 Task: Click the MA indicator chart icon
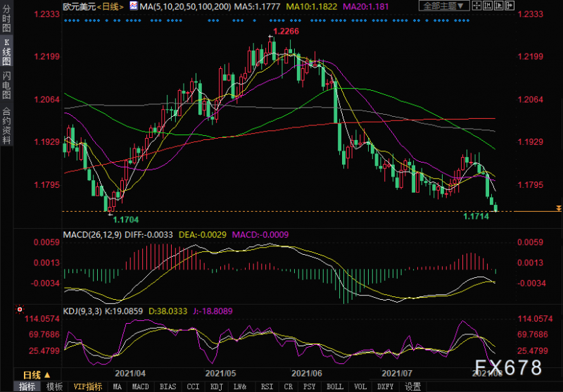pos(133,6)
